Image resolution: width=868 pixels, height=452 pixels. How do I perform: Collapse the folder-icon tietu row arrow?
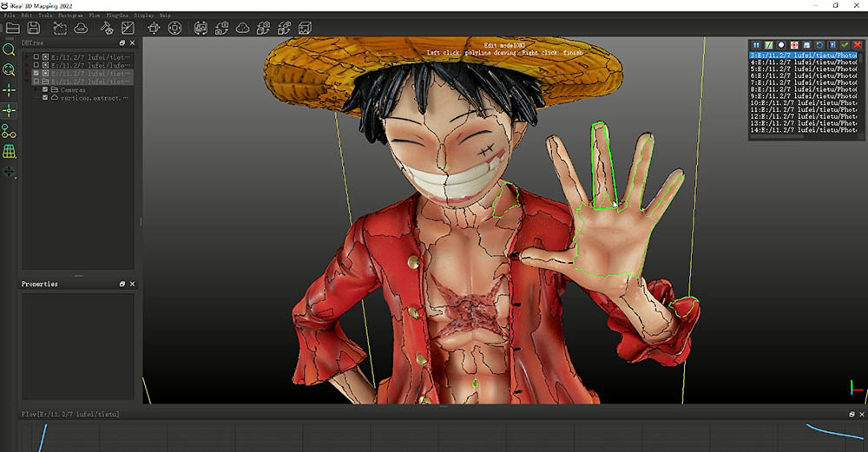27,82
